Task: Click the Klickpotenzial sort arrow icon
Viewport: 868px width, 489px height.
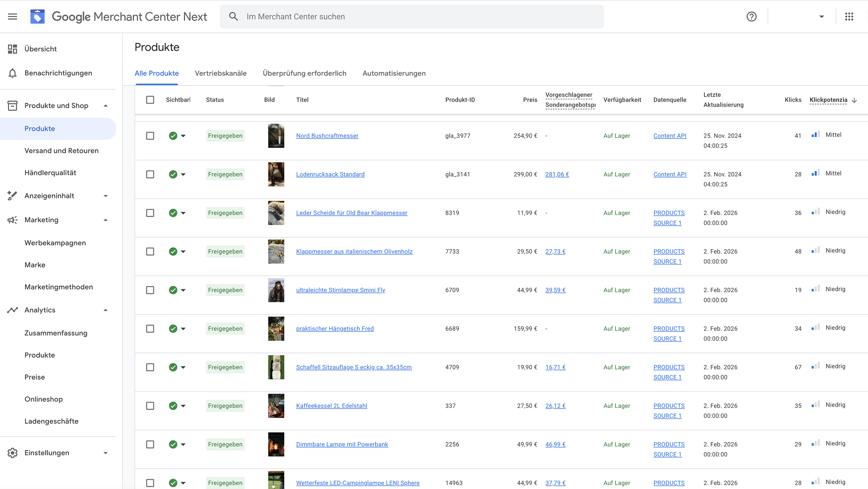Action: 854,100
